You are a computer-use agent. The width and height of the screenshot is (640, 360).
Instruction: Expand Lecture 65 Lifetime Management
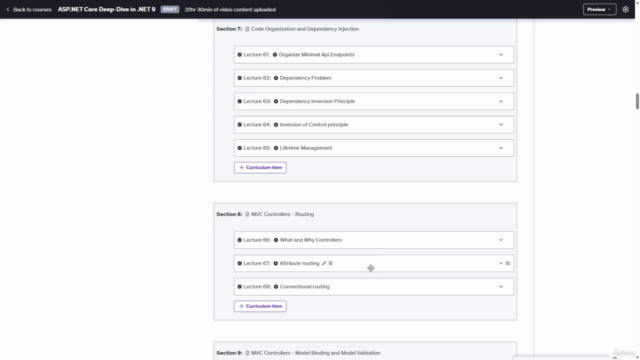click(x=501, y=148)
